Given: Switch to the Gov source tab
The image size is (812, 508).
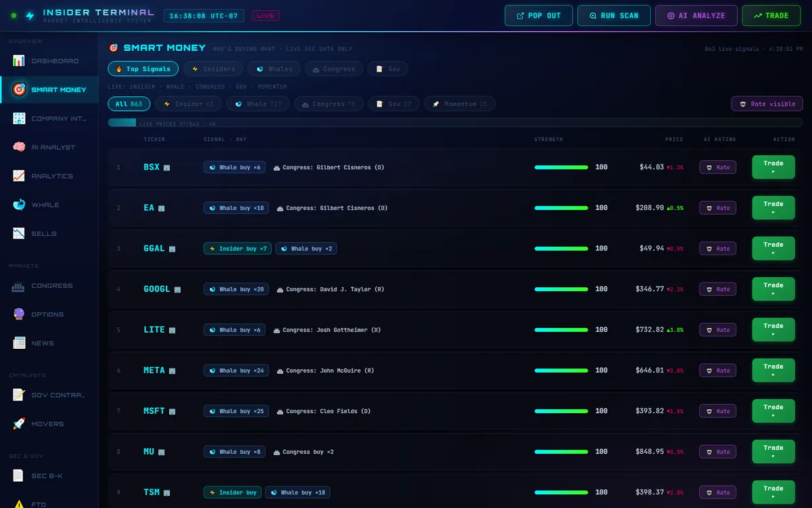Looking at the screenshot, I should (x=388, y=69).
